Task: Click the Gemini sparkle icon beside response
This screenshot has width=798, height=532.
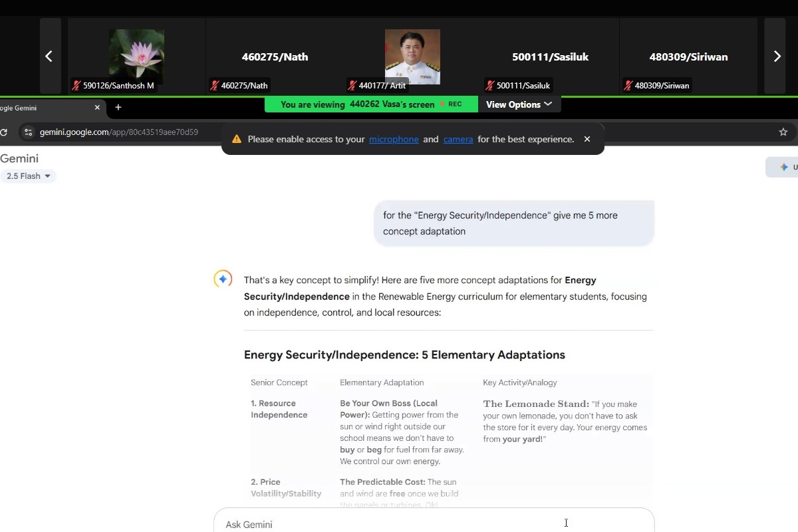Action: [223, 279]
